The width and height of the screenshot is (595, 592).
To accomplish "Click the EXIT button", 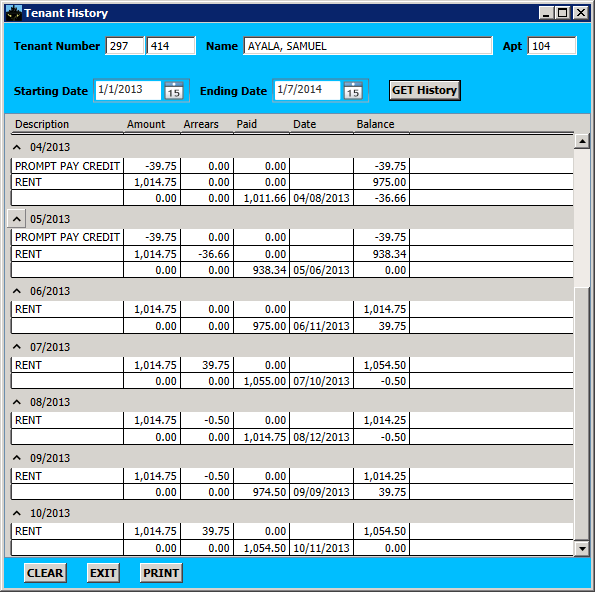I will point(103,573).
